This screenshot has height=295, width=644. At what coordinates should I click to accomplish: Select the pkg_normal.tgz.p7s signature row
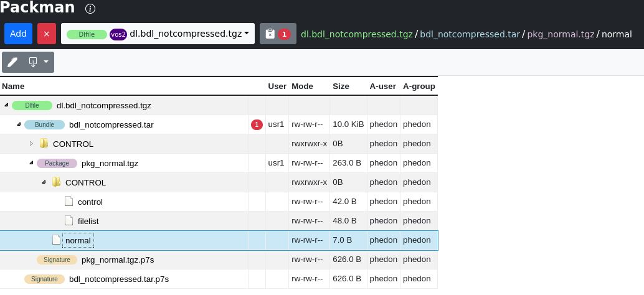219,260
